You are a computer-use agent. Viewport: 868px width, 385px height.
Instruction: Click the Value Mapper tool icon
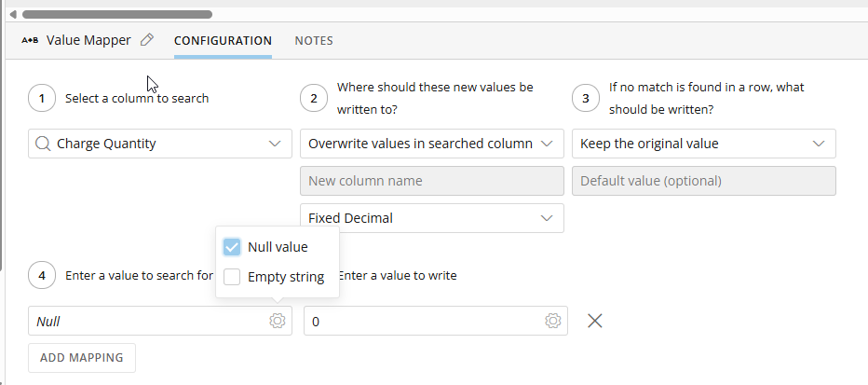coord(30,40)
